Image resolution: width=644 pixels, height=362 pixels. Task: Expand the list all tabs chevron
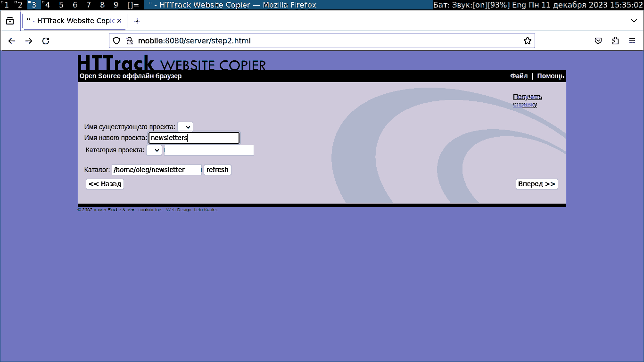[634, 21]
